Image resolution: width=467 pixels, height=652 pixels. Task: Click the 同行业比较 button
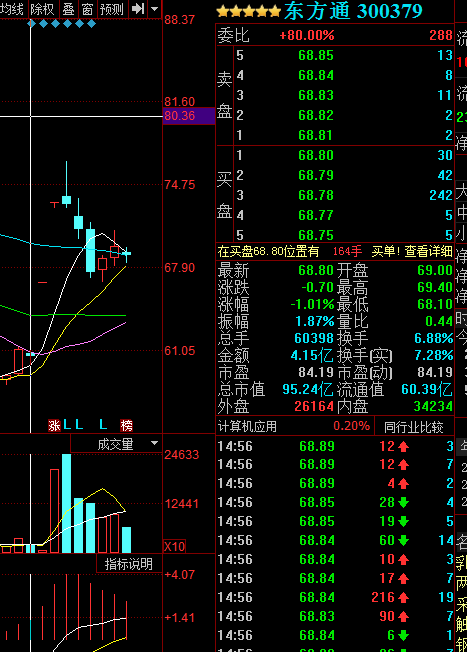(413, 427)
